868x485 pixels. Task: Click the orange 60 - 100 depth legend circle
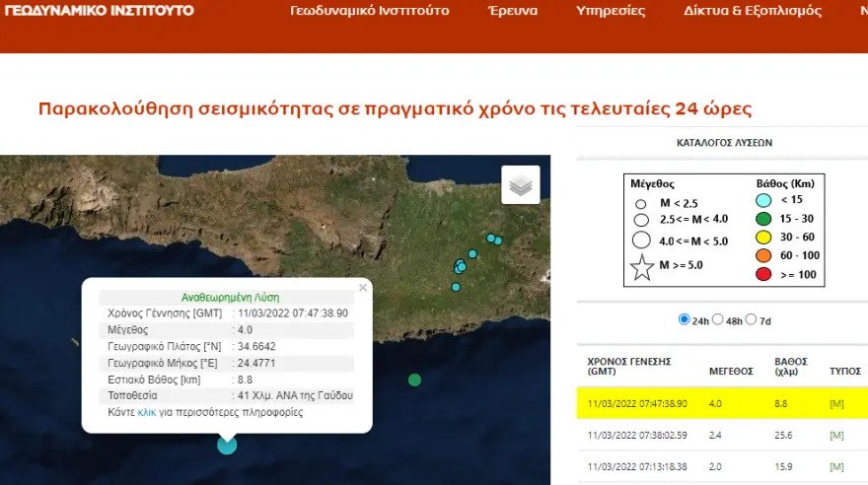pyautogui.click(x=762, y=255)
